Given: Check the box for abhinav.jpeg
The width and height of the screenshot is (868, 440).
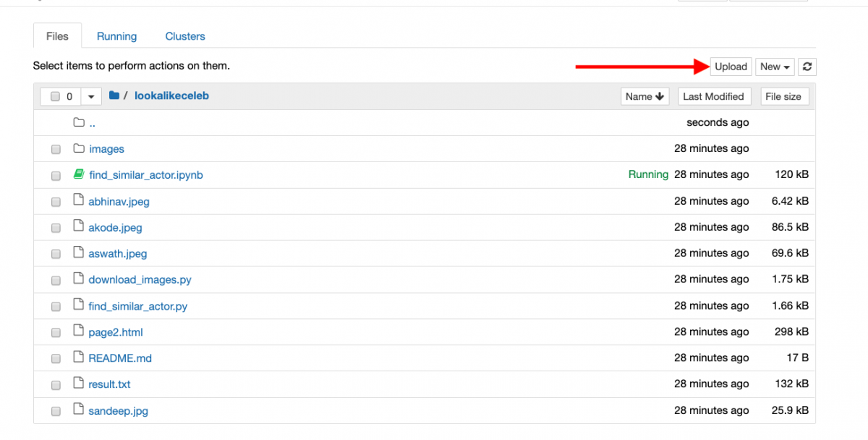Looking at the screenshot, I should click(x=56, y=202).
